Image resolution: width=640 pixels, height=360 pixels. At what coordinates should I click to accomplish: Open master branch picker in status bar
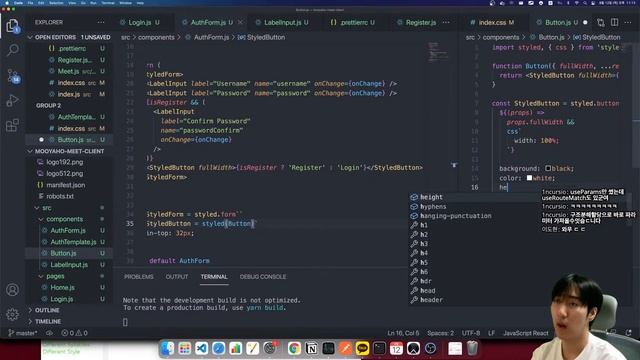pyautogui.click(x=23, y=333)
